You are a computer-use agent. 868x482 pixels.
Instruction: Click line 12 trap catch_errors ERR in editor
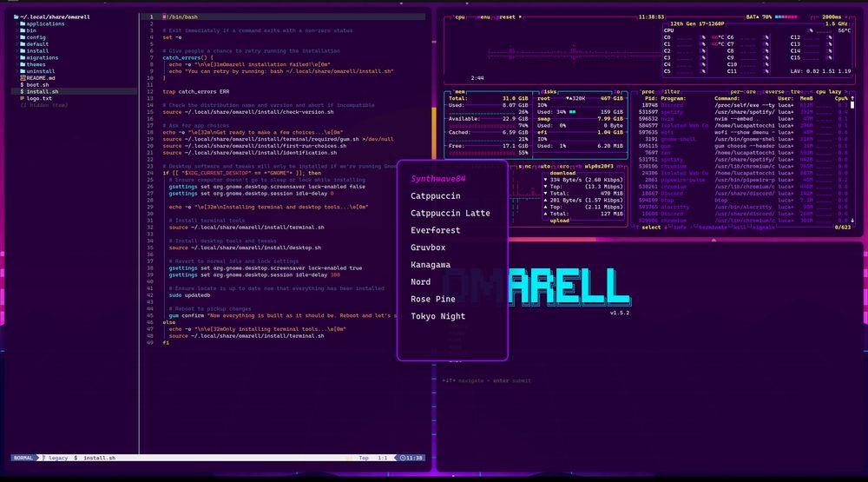click(196, 92)
